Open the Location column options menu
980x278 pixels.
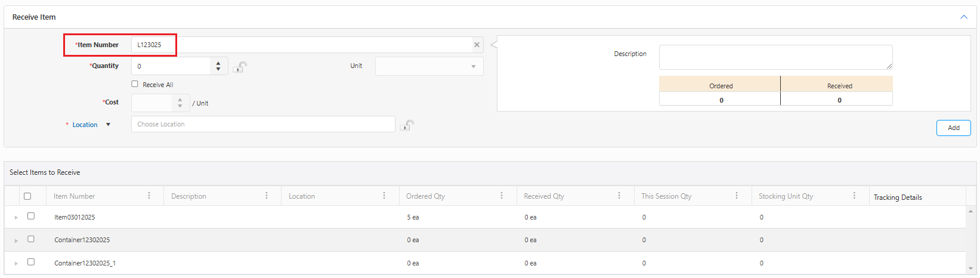click(384, 196)
